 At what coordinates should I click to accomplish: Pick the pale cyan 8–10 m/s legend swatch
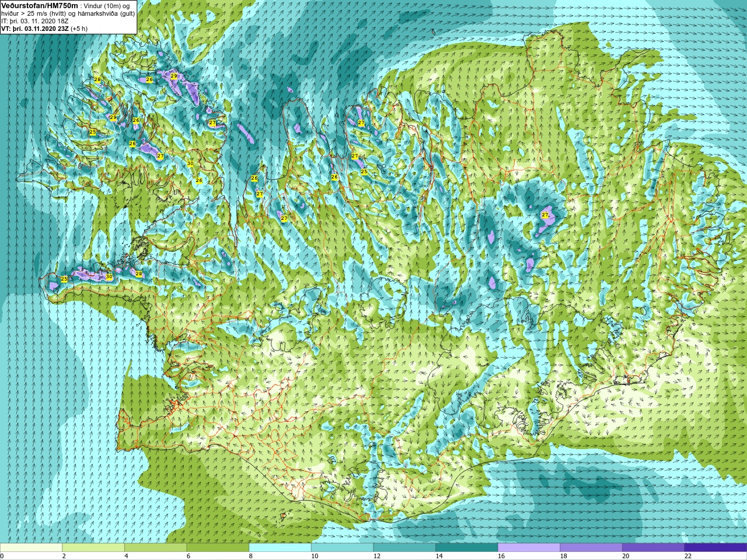pos(280,548)
